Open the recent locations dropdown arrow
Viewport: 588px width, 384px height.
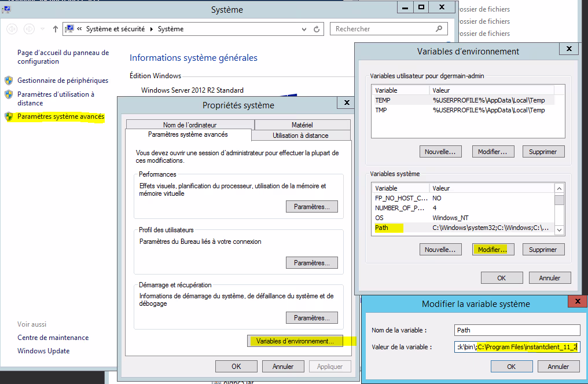click(42, 29)
